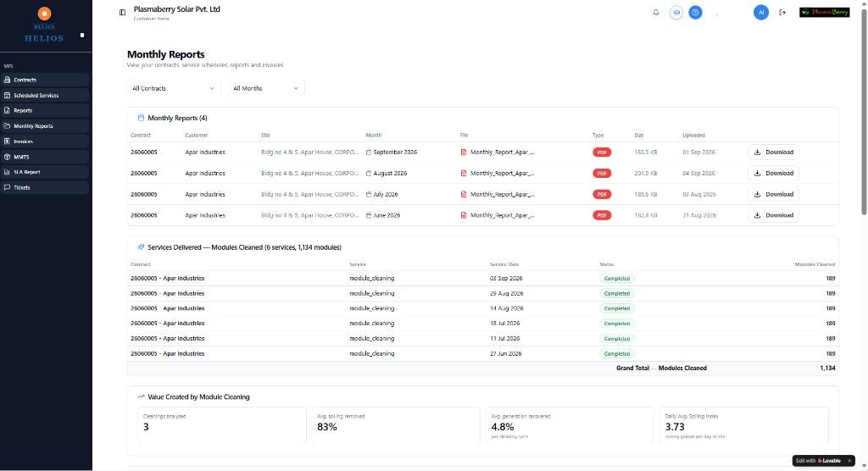Open Scheduled Services in sidebar
Screen dimensions: 868x471
pyautogui.click(x=44, y=95)
